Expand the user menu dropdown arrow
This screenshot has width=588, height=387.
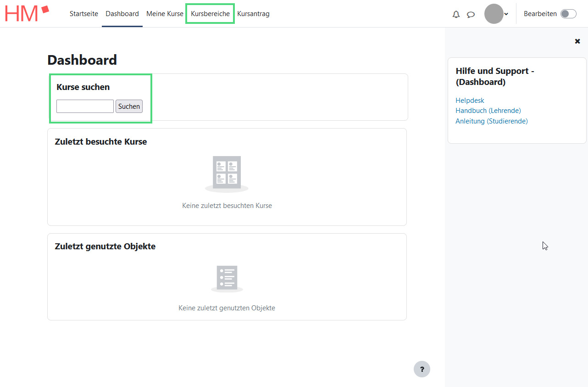pyautogui.click(x=506, y=14)
